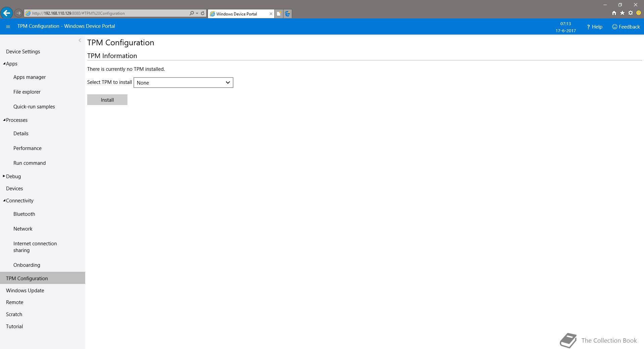Screen dimensions: 644x349
Task: Open Bluetooth settings page
Action: 24,214
